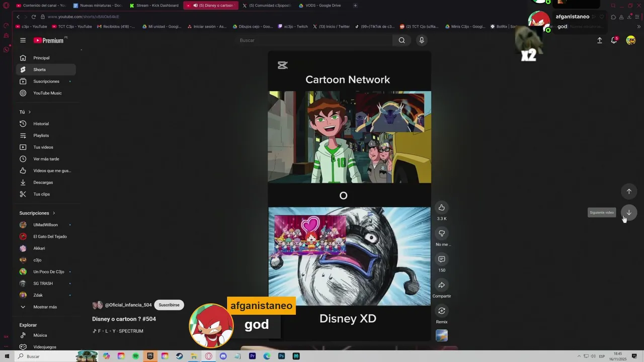Click Windows Start button

click(x=7, y=356)
